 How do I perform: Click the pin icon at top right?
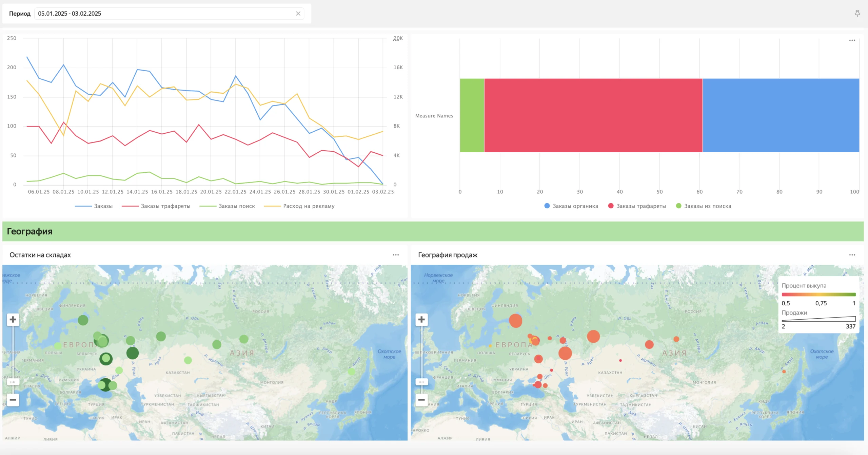857,14
